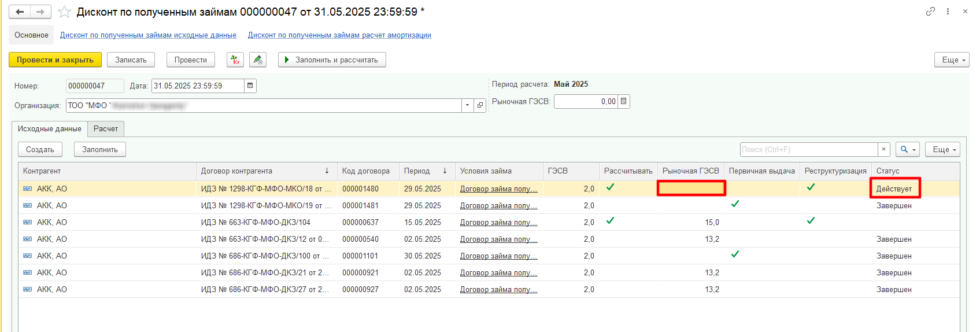The width and height of the screenshot is (980, 332).
Task: Sort by Договор контрагента column
Action: (x=265, y=171)
